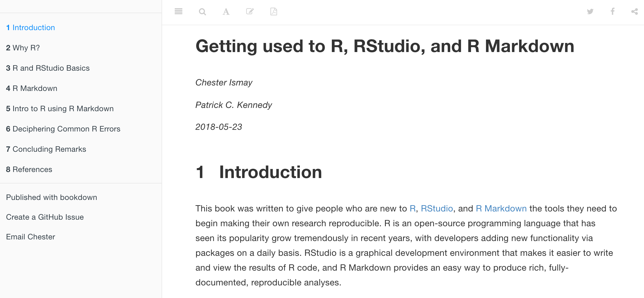Click the PDF download icon
The image size is (644, 298).
(274, 11)
